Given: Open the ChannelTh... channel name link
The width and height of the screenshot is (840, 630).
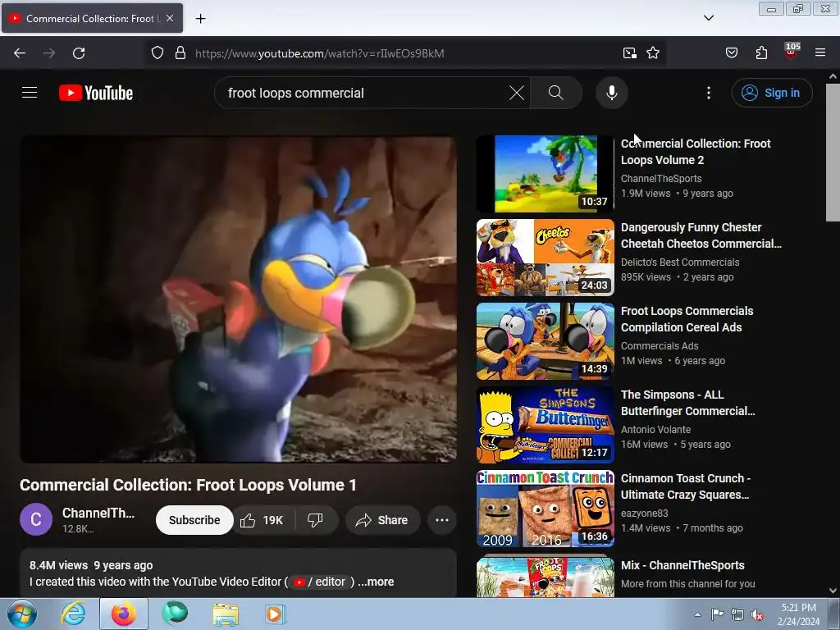Looking at the screenshot, I should [98, 513].
